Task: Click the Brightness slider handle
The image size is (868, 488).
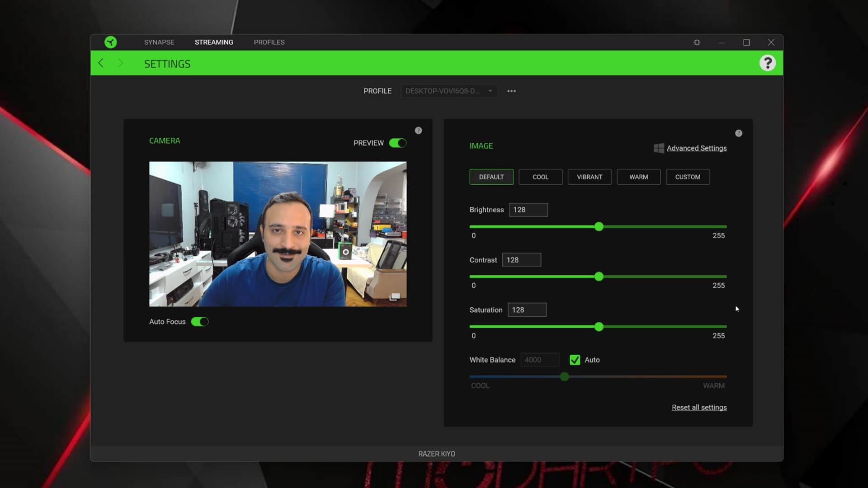Action: [599, 226]
